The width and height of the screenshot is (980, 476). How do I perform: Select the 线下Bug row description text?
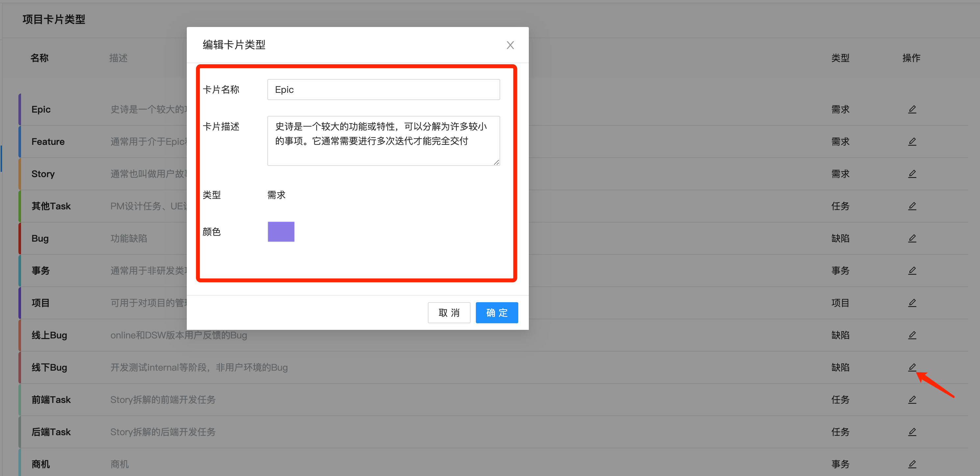click(x=199, y=367)
